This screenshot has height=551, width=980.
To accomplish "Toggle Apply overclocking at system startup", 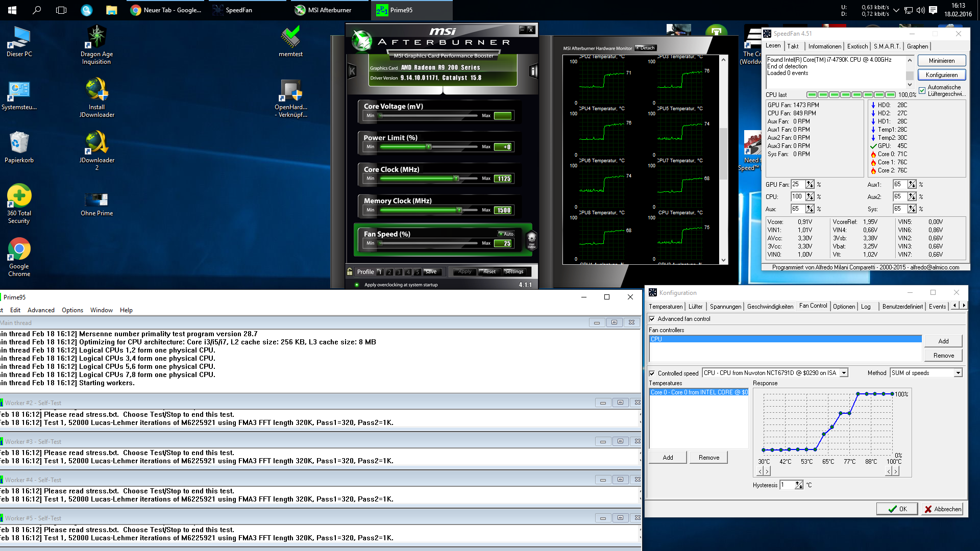I will pyautogui.click(x=356, y=285).
